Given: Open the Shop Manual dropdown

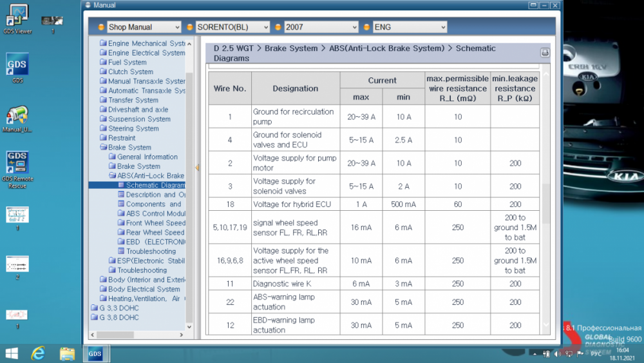Looking at the screenshot, I should pos(144,27).
